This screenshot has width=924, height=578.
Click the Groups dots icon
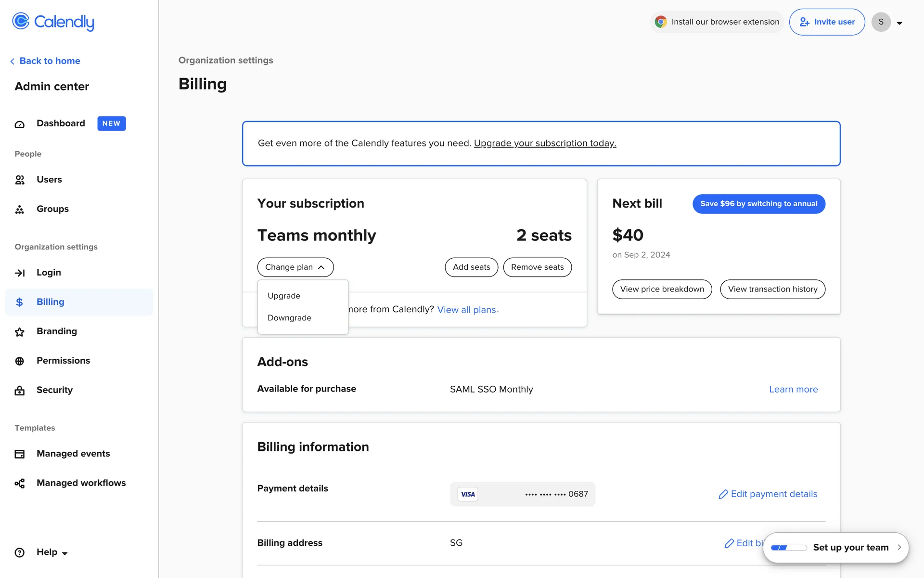coord(20,210)
